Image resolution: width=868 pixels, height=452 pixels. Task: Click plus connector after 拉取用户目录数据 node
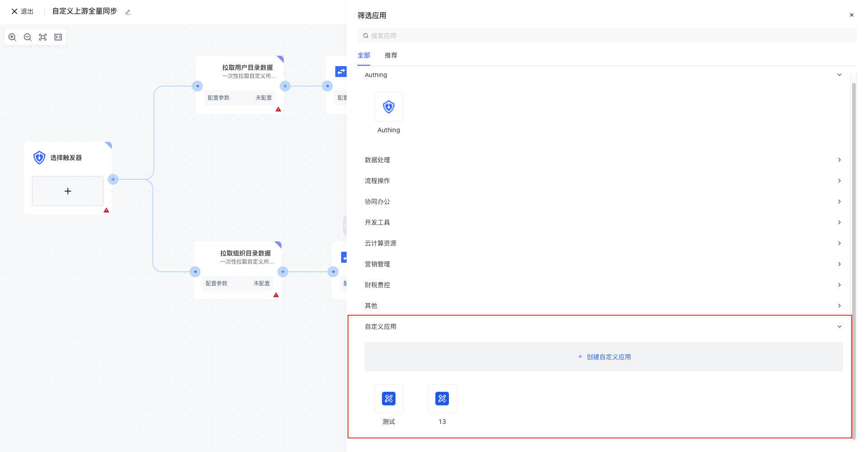tap(285, 86)
